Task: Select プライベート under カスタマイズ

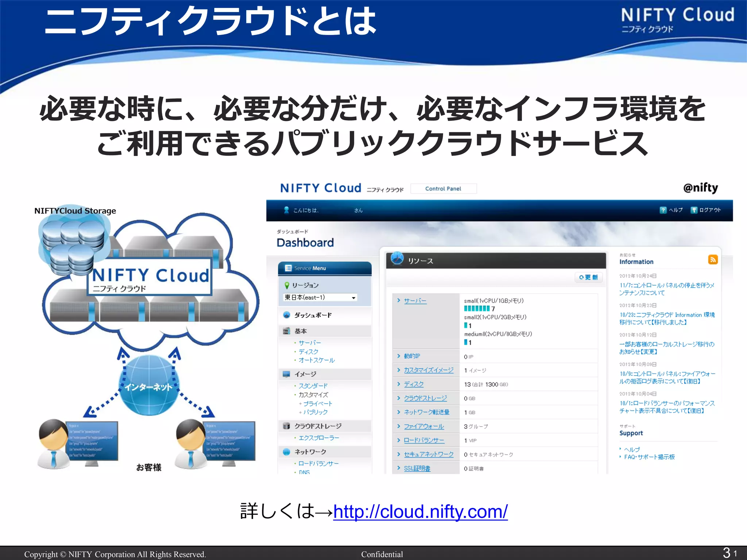Action: pyautogui.click(x=318, y=404)
